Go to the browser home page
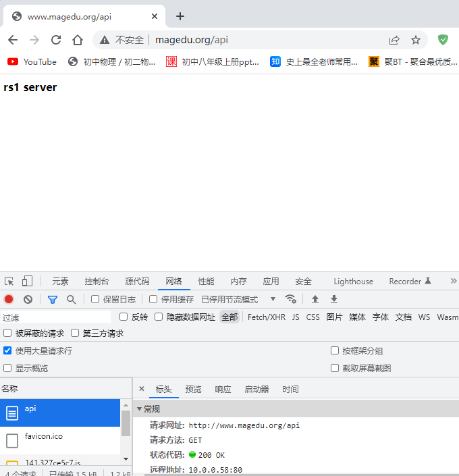The image size is (459, 476). (x=78, y=40)
